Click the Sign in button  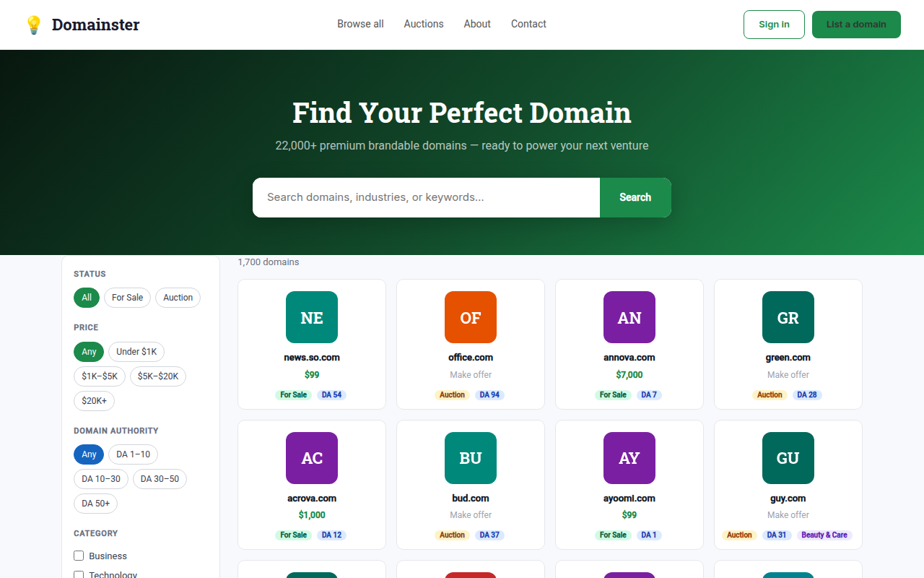[774, 25]
